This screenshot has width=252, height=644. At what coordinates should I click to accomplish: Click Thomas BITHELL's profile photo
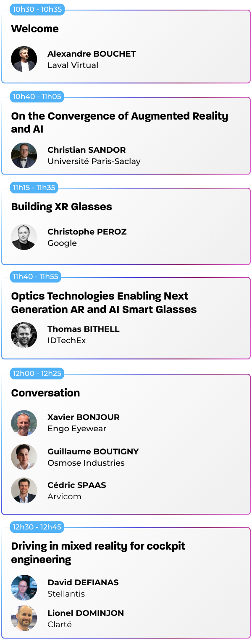pyautogui.click(x=24, y=335)
